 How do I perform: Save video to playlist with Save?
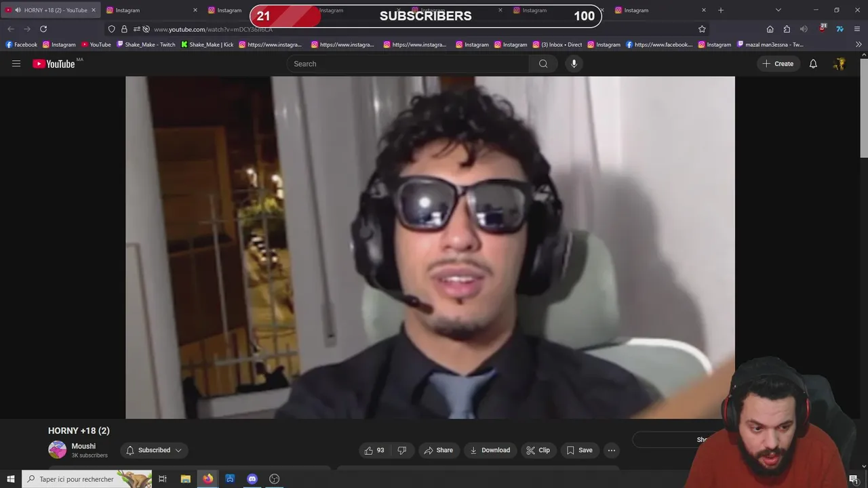click(x=579, y=450)
